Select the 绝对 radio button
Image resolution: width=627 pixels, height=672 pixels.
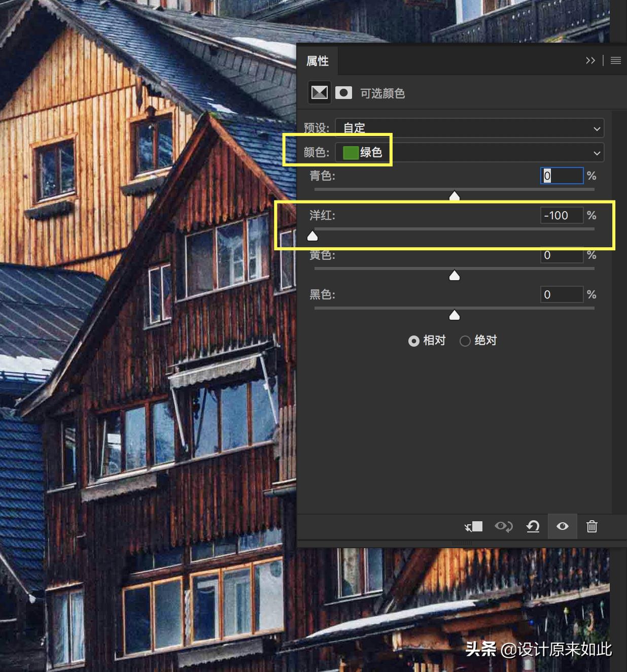coord(465,341)
